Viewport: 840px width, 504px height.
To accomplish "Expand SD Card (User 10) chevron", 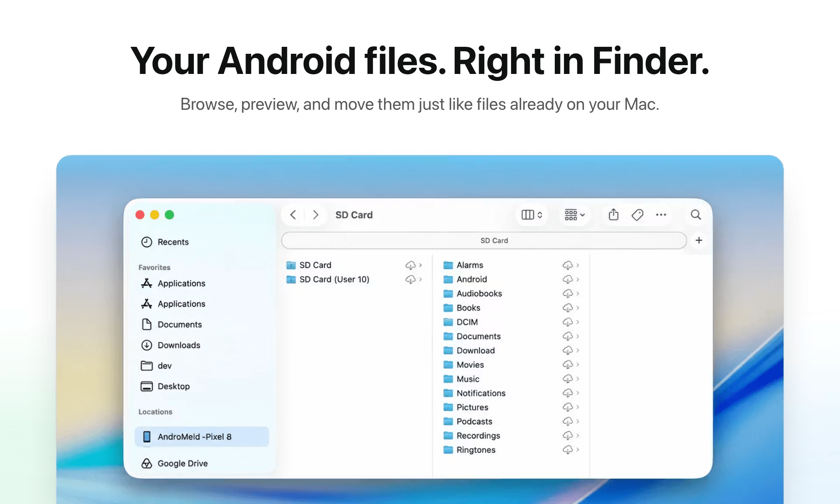I will click(x=420, y=279).
